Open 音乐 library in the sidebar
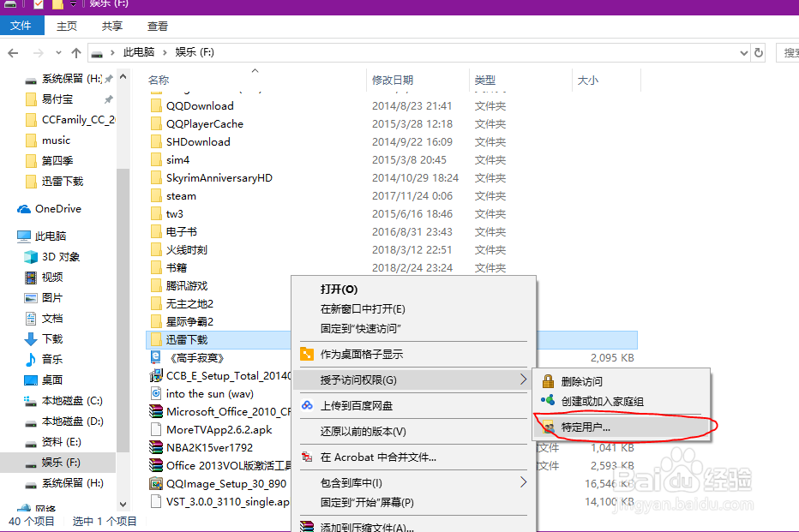799x532 pixels. coord(52,360)
